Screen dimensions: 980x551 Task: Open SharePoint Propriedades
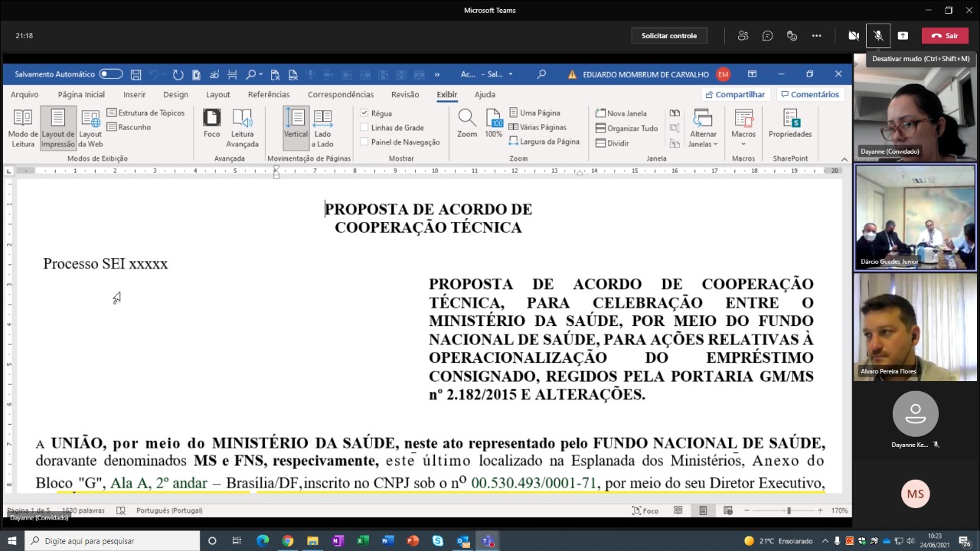(790, 124)
